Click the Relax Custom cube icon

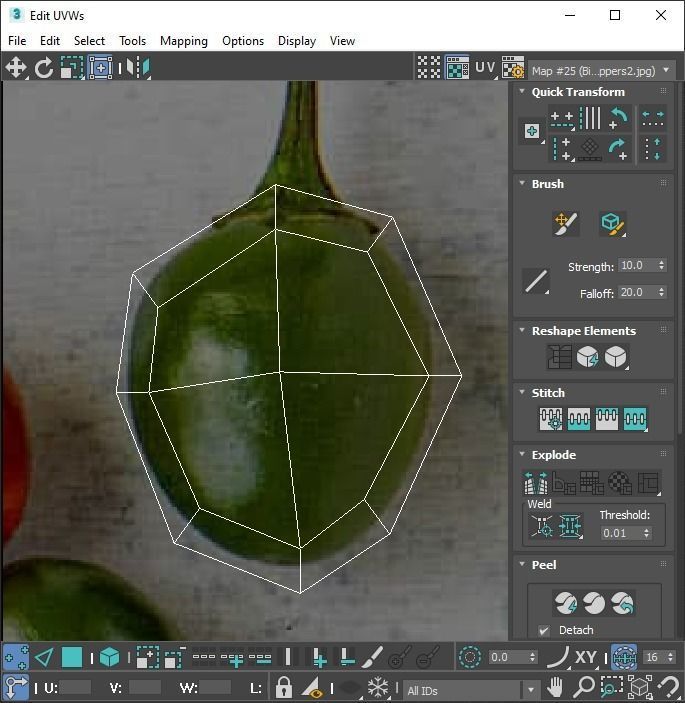(616, 357)
